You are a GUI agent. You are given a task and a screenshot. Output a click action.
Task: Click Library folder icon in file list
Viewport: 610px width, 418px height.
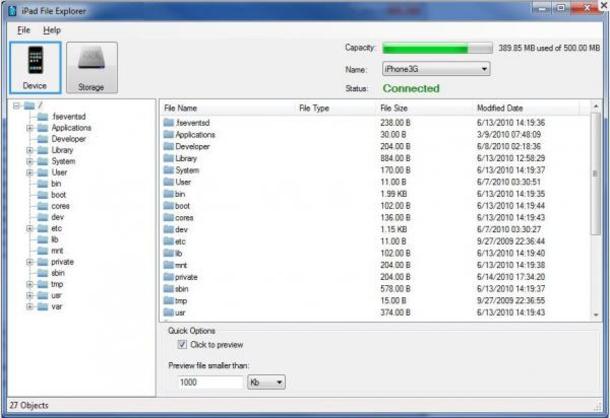[x=168, y=158]
